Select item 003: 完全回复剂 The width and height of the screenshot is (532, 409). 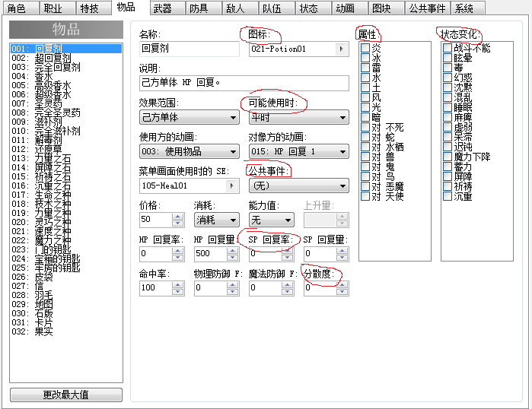tap(66, 67)
